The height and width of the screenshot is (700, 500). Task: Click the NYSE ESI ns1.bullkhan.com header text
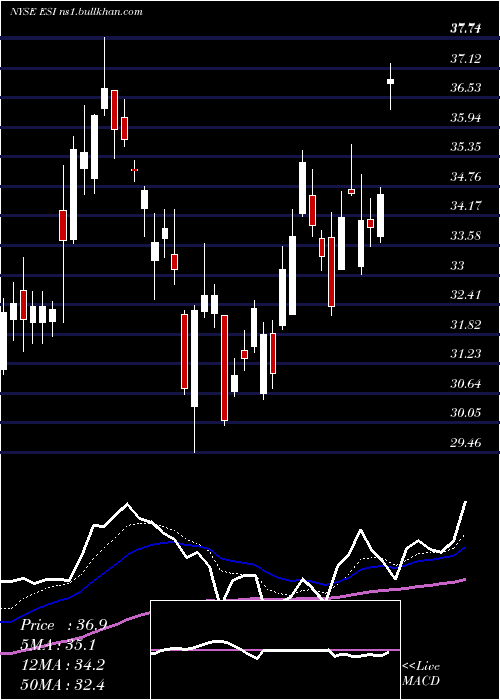pyautogui.click(x=76, y=12)
